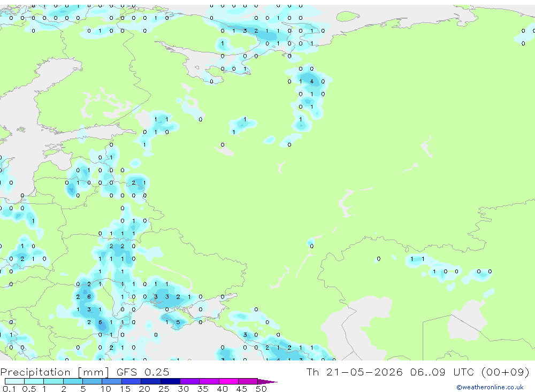Pick the dark navy swatch between 25 and 30
The width and height of the screenshot is (535, 392).
tap(170, 381)
